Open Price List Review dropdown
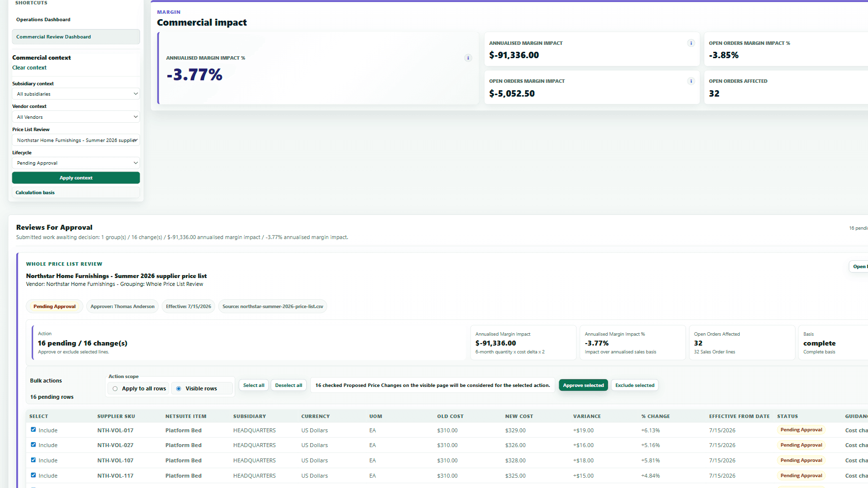The image size is (868, 488). point(76,140)
